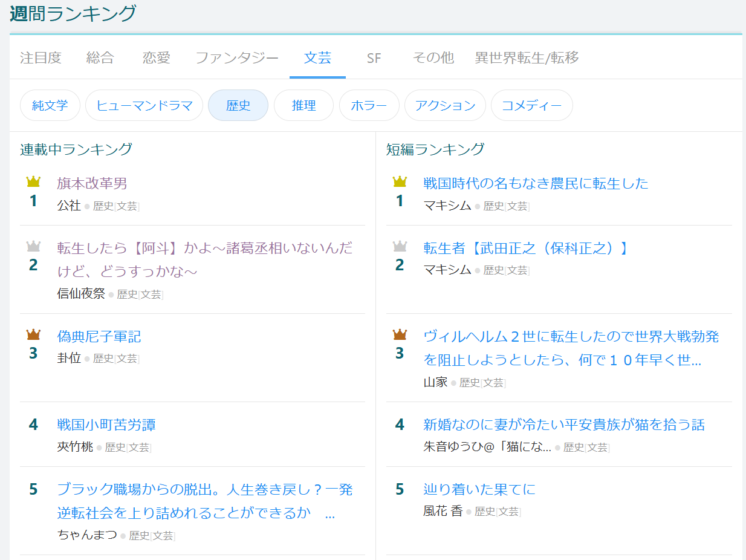The image size is (746, 560).
Task: Switch to the 総合 tab
Action: [100, 58]
